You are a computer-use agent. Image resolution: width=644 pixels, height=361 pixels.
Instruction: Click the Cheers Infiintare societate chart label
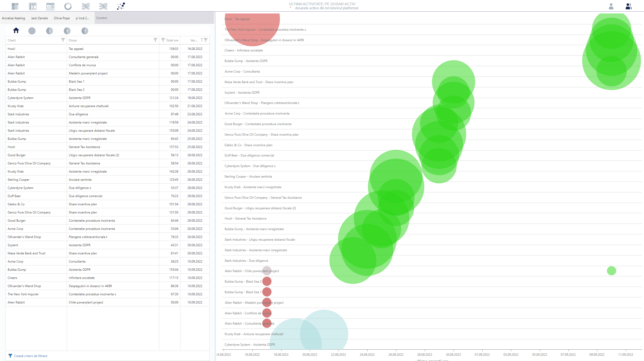point(243,50)
